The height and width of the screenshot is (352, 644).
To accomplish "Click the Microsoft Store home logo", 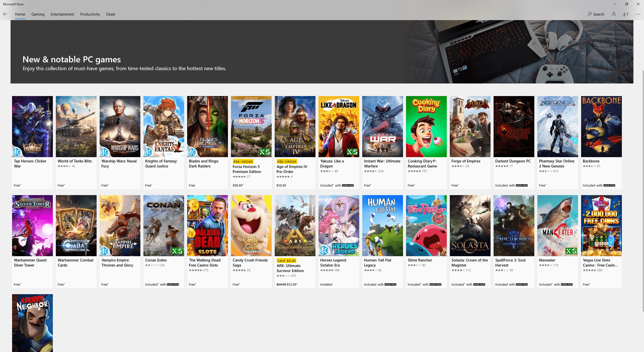I will point(20,14).
